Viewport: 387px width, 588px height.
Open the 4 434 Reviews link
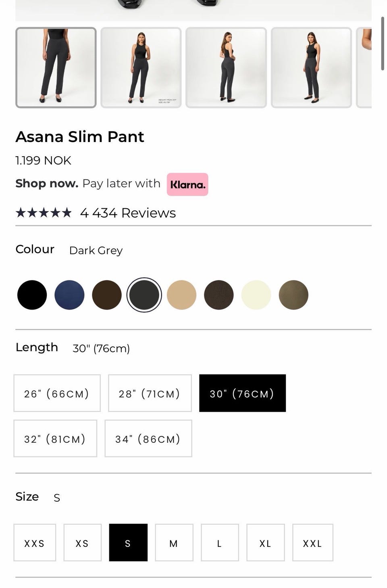128,213
